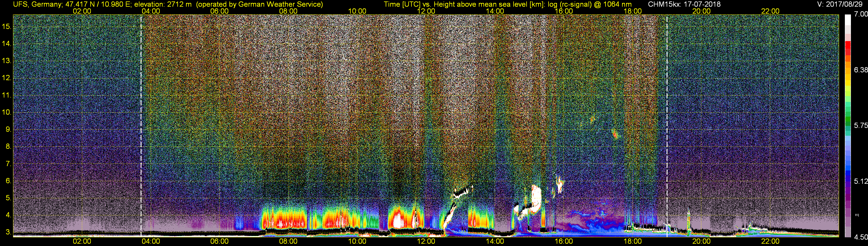Click the 14:00 label on the bottom time axis
This screenshot has height=246, width=868.
[x=495, y=241]
